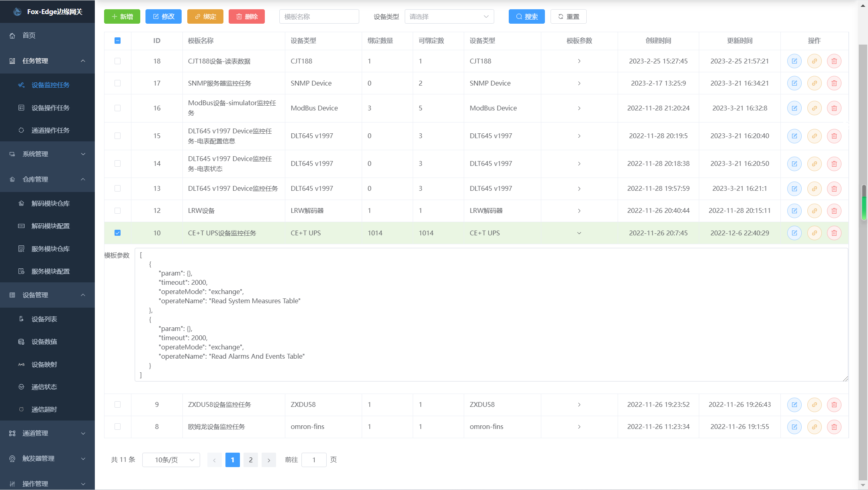868x490 pixels.
Task: Click the delete trash icon for row ID 18
Action: coord(834,61)
